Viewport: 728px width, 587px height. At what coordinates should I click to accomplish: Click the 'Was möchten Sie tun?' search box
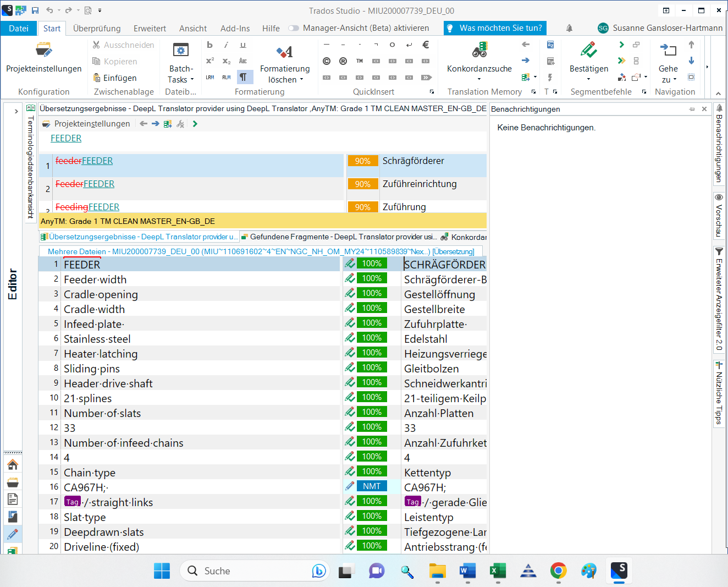tap(495, 28)
